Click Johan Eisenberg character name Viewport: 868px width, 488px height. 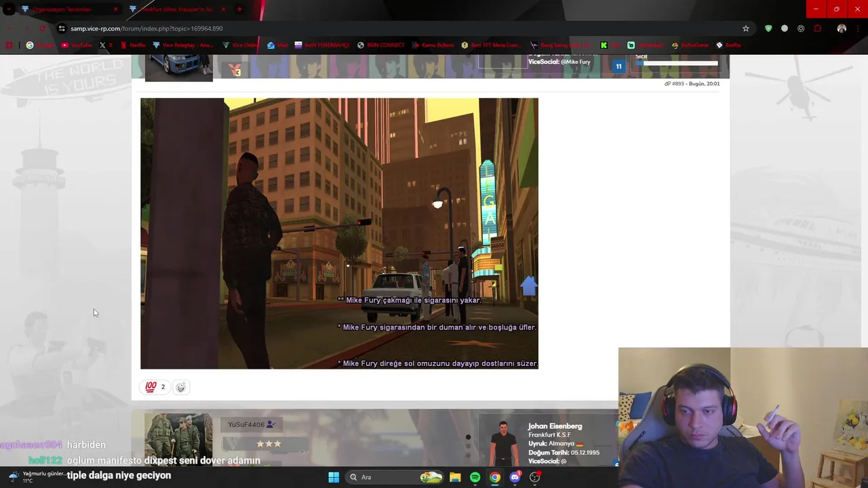[555, 426]
